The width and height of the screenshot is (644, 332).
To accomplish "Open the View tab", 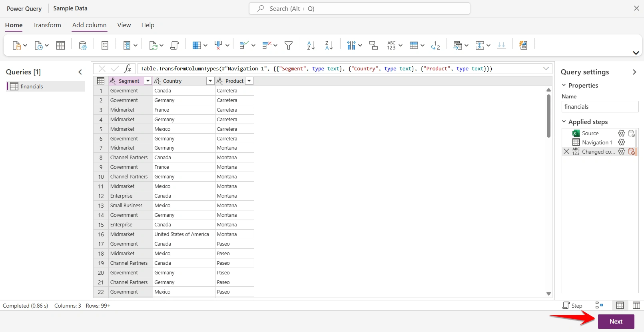I will coord(124,25).
